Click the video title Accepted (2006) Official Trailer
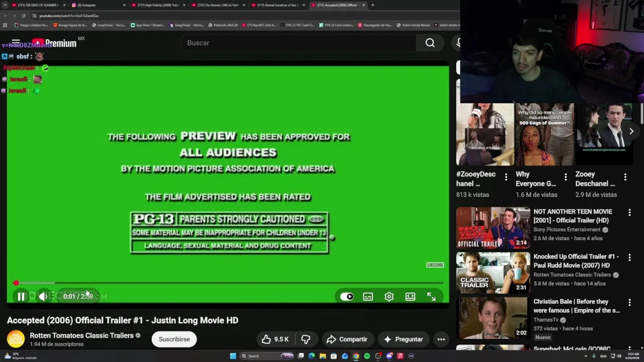The width and height of the screenshot is (644, 362). click(123, 320)
